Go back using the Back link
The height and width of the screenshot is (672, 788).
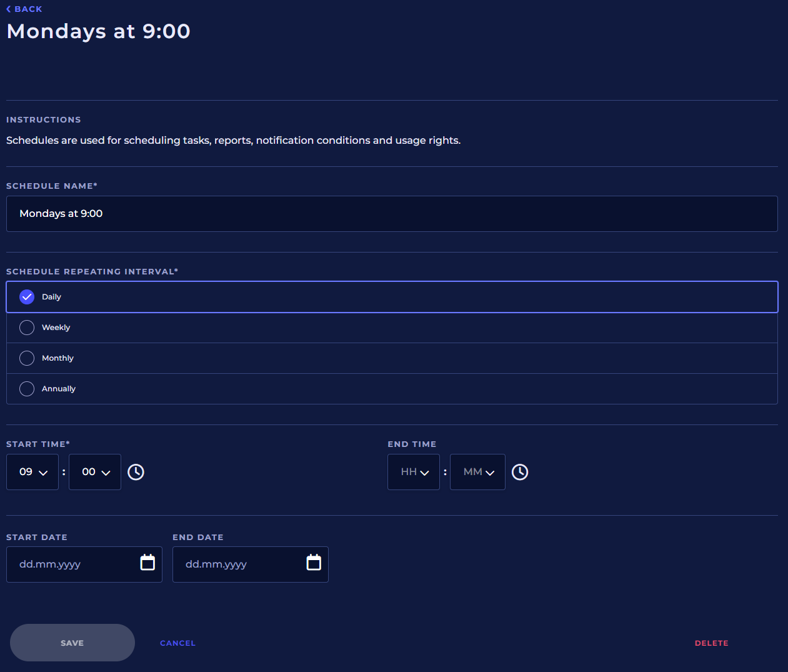click(28, 9)
